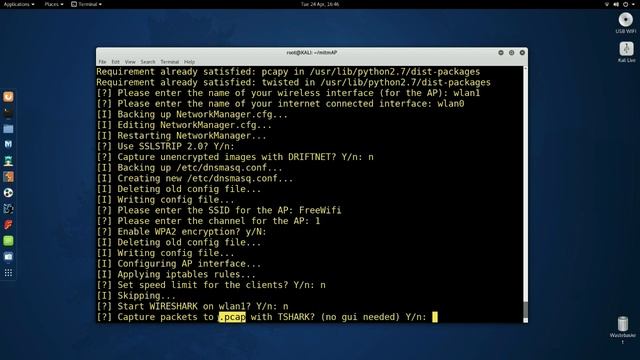
Task: Click 'Backing up /etc/dnsmasq.conf...' line
Action: pos(189,168)
